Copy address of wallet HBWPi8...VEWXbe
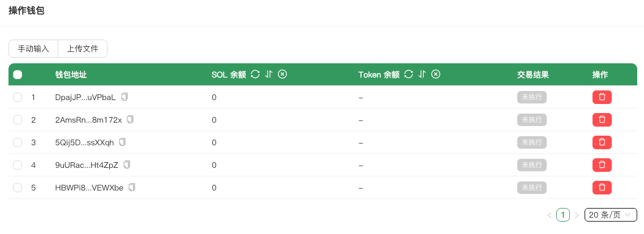This screenshot has width=644, height=234. pyautogui.click(x=132, y=187)
